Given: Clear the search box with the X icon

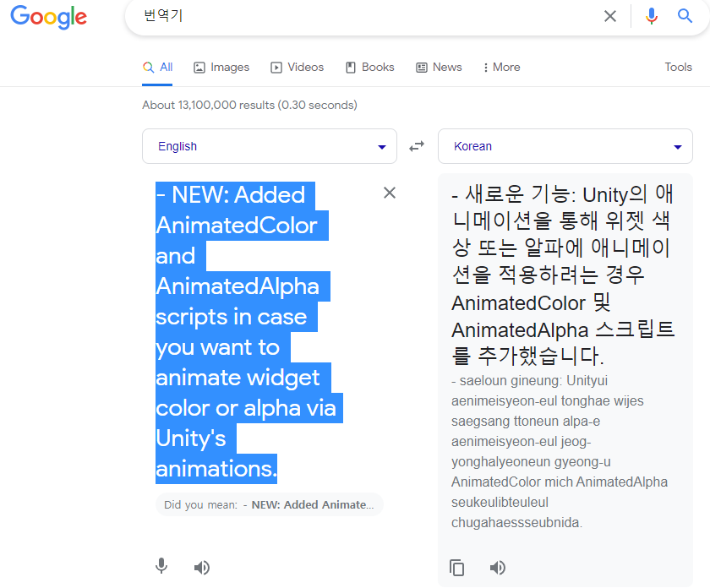Looking at the screenshot, I should (610, 16).
